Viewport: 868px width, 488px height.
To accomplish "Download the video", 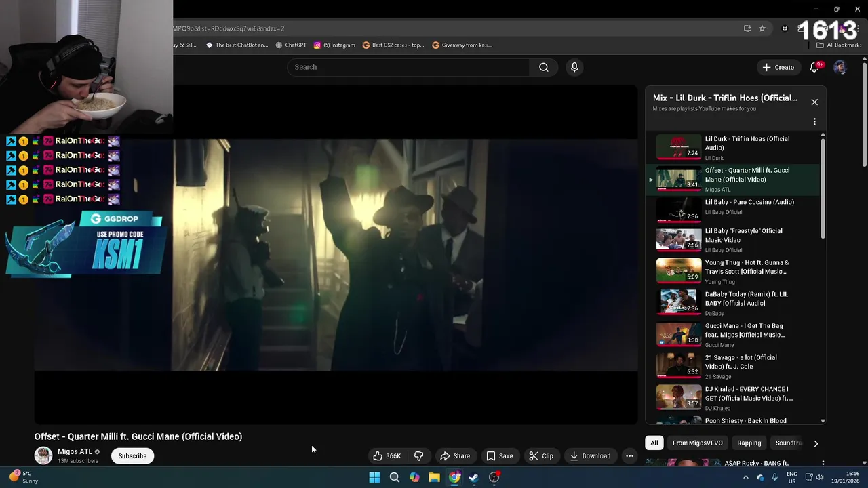I will (x=590, y=456).
